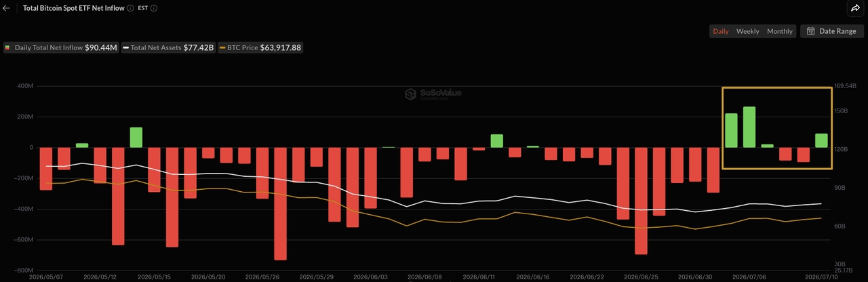Click the largest red outflow bar near 2026/05/26

[x=280, y=203]
